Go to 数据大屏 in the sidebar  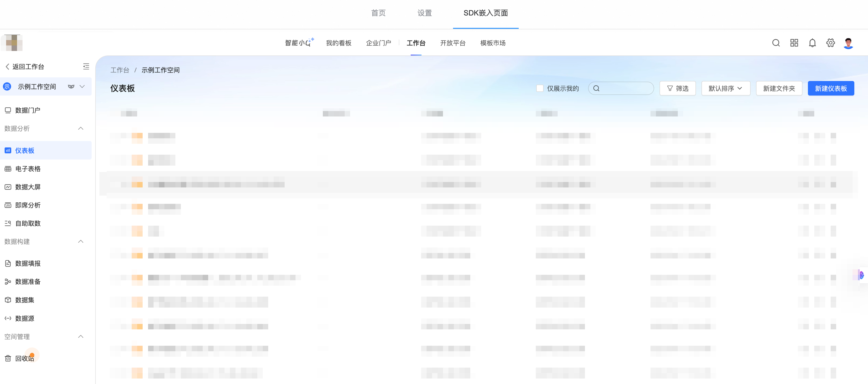[x=28, y=187]
